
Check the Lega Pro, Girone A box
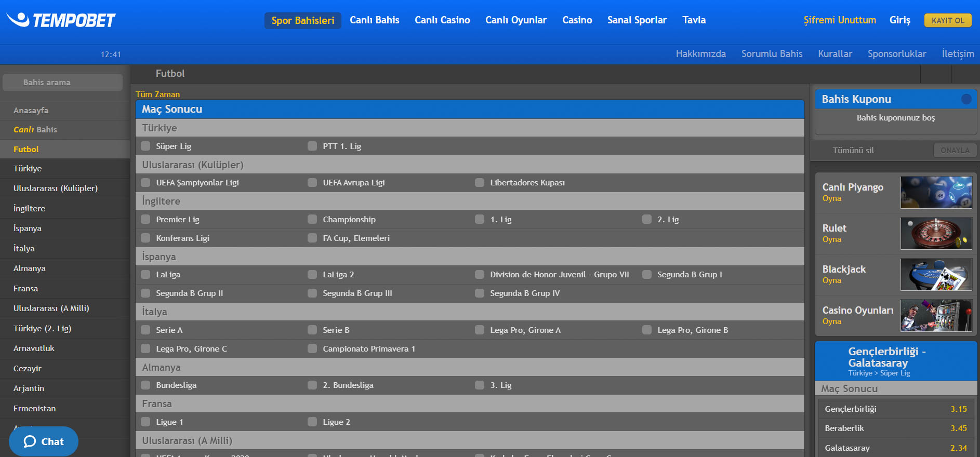pos(480,330)
